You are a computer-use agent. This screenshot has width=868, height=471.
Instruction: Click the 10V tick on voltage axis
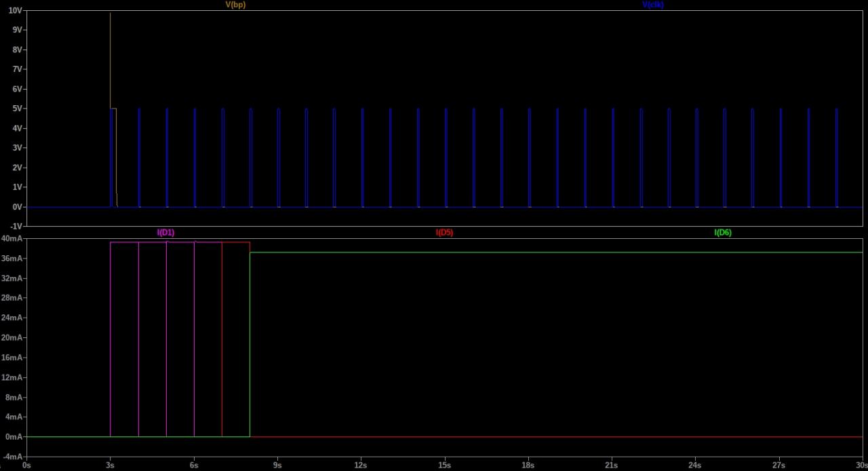[x=16, y=11]
